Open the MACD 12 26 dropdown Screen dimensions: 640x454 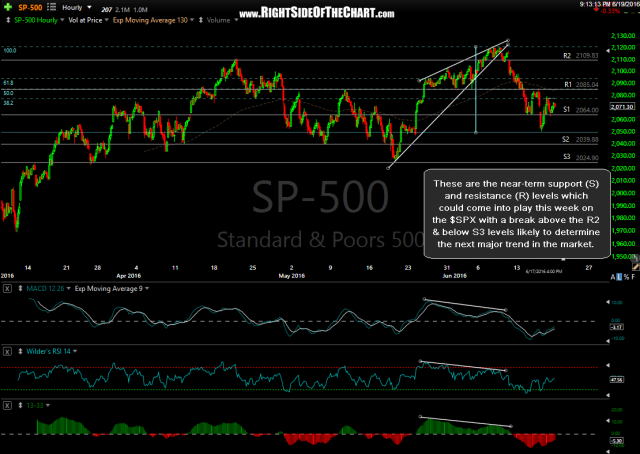click(x=68, y=289)
